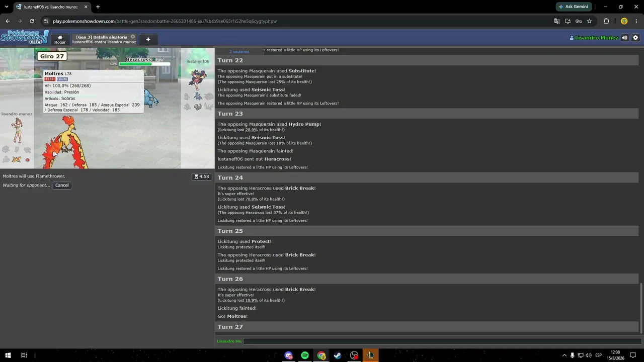The image size is (644, 362).
Task: Open Spotify from the taskbar
Action: click(x=305, y=355)
